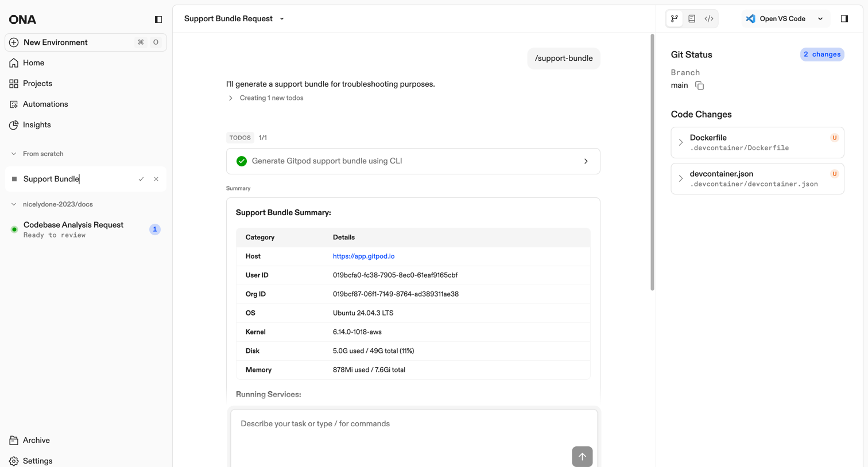Click the New Environment plus icon

[x=14, y=42]
